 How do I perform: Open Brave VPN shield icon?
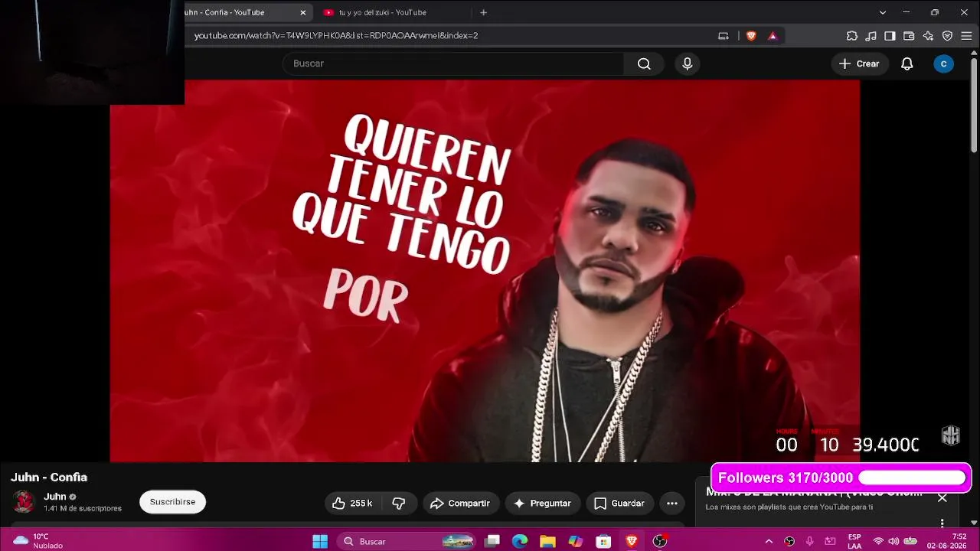tap(947, 35)
